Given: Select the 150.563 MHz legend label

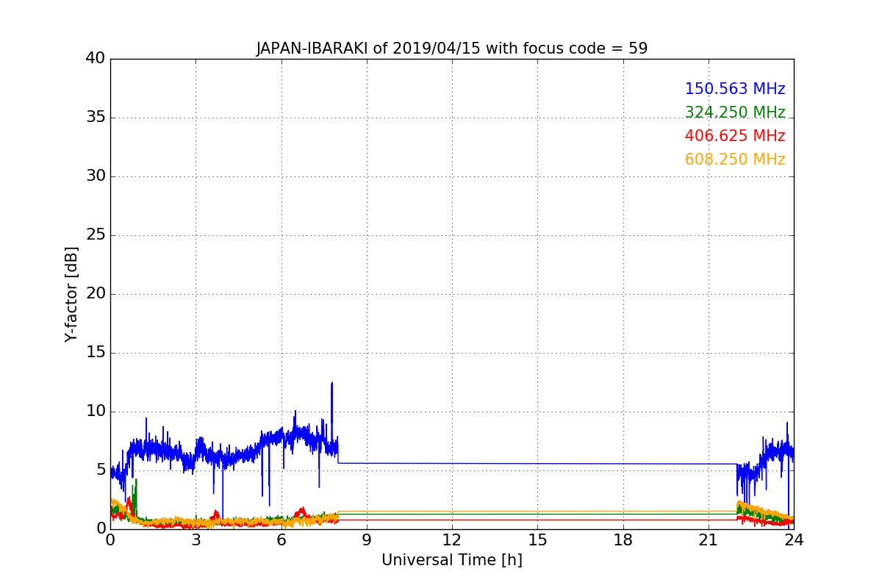Looking at the screenshot, I should 735,90.
